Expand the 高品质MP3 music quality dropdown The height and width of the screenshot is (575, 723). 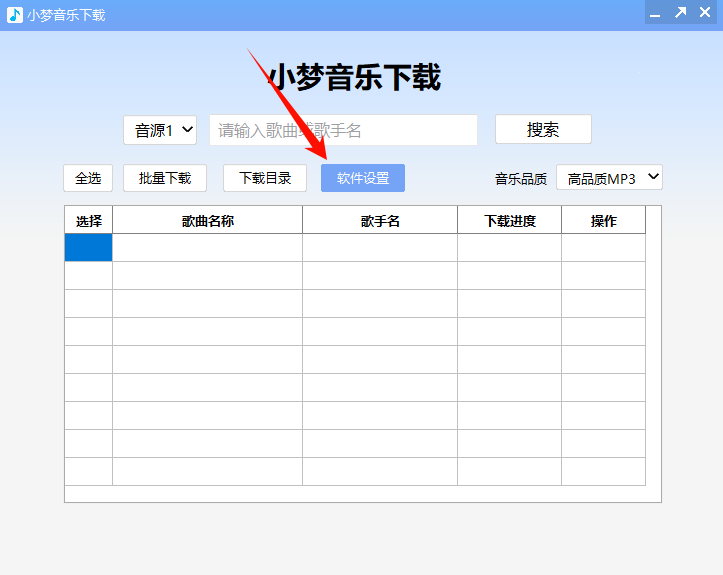click(x=609, y=178)
